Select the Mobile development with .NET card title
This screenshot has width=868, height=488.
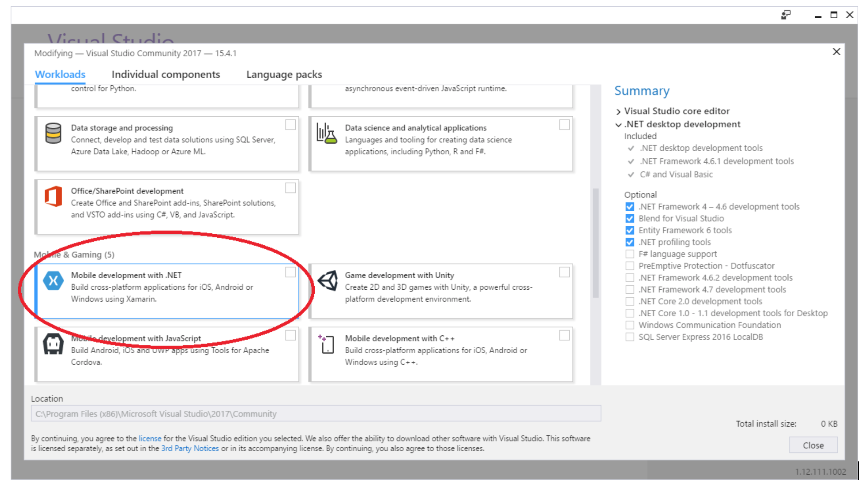click(x=126, y=275)
